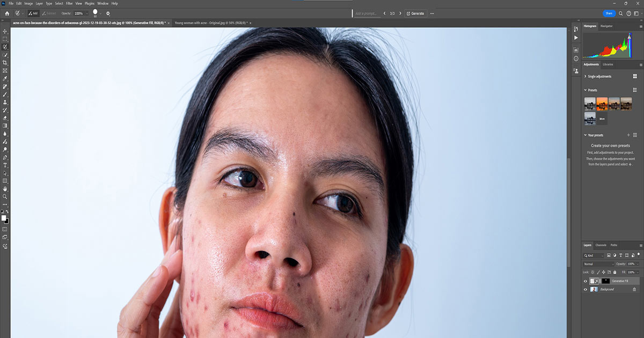The image size is (644, 338).
Task: Open the Normal blend mode dropdown
Action: [597, 264]
